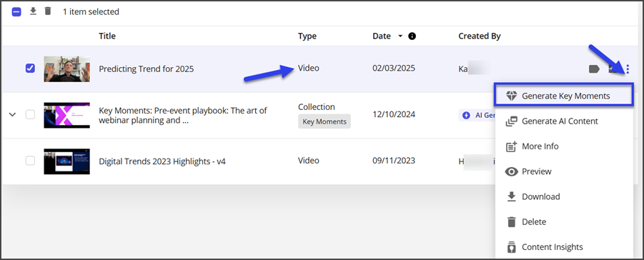Image resolution: width=644 pixels, height=260 pixels.
Task: Click the Key Moments tag under Collection
Action: [325, 121]
